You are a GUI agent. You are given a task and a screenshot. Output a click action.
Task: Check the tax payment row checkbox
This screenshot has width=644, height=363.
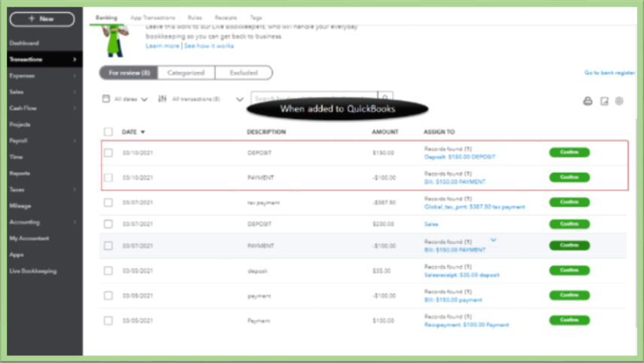click(108, 203)
